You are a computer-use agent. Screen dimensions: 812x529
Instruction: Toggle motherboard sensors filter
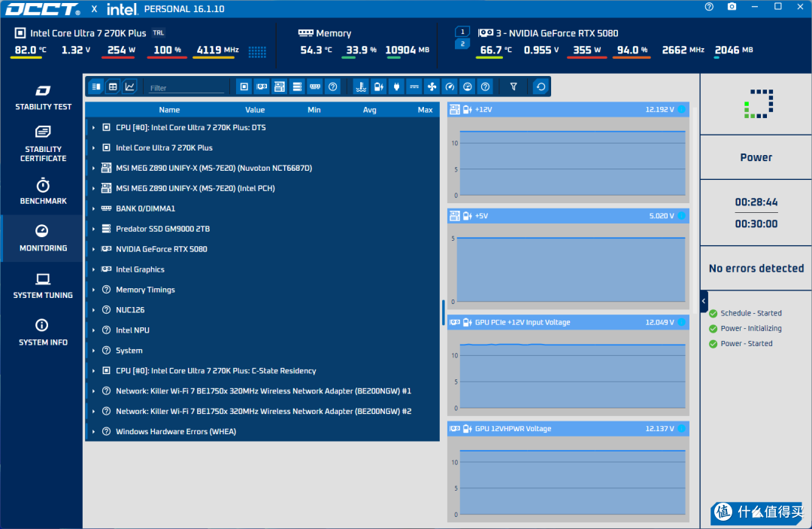(x=279, y=87)
